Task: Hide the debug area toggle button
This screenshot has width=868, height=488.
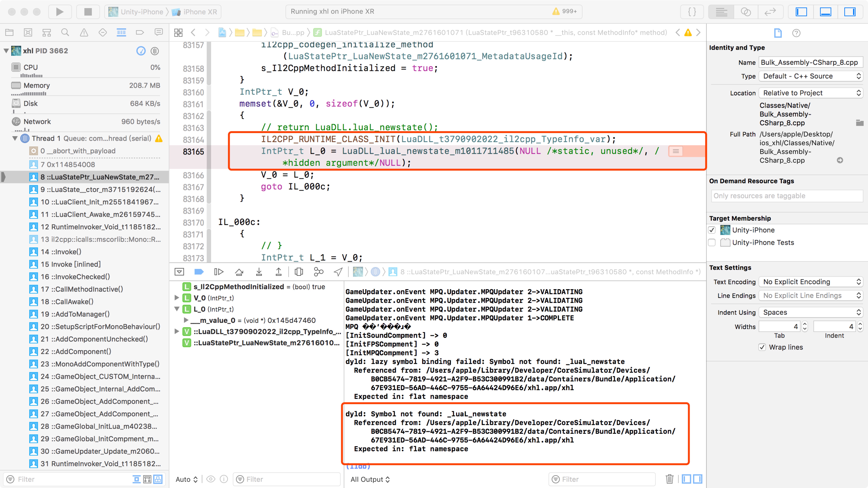Action: pyautogui.click(x=179, y=272)
